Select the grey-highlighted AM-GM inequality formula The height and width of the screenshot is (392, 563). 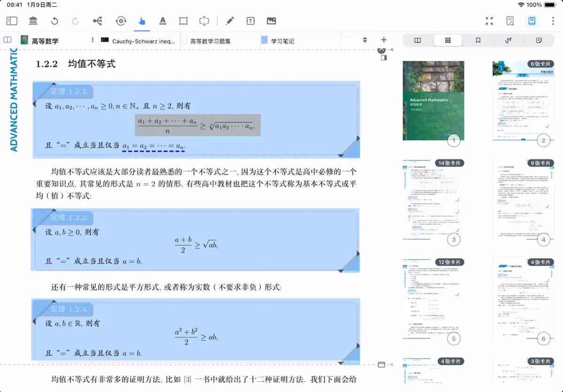pos(197,126)
